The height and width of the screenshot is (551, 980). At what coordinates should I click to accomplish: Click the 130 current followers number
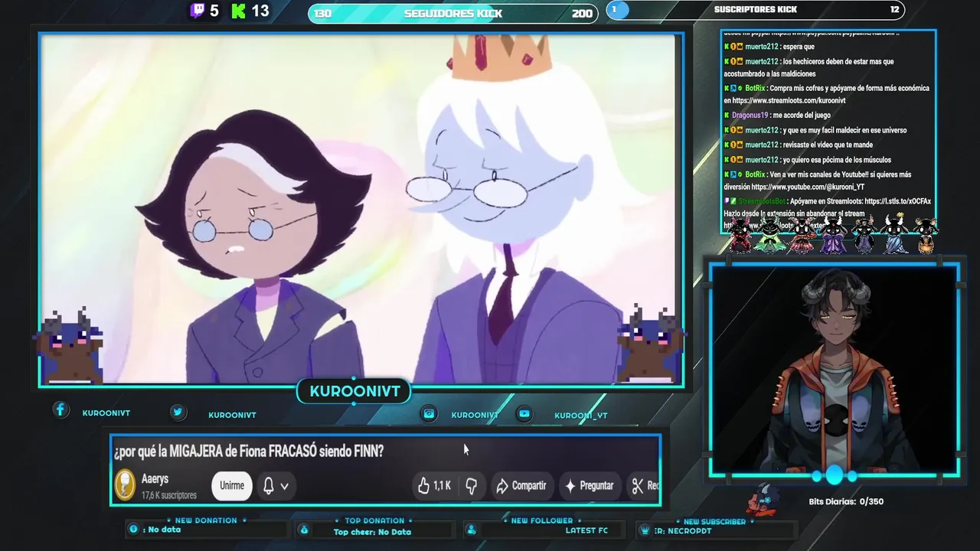click(323, 13)
